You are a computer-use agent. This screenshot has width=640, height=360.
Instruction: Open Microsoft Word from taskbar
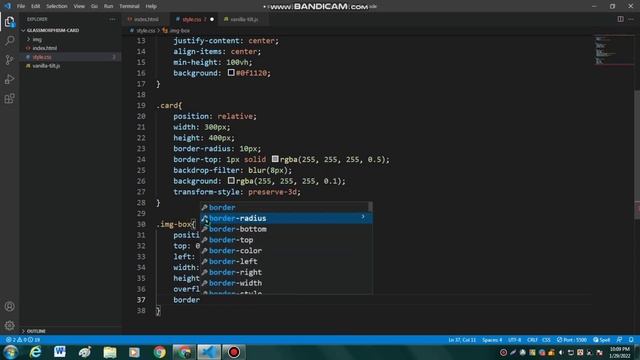click(60, 352)
